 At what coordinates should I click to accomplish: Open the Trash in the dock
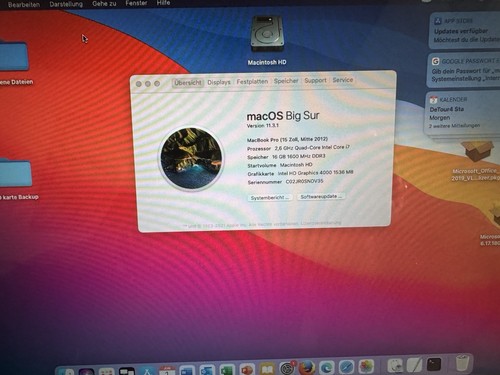click(462, 363)
